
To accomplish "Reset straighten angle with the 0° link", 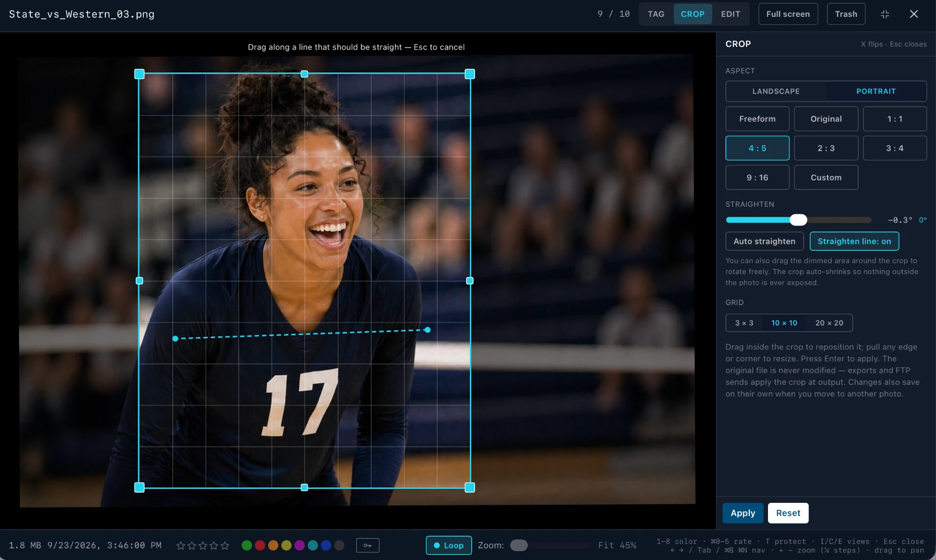I will pos(923,220).
